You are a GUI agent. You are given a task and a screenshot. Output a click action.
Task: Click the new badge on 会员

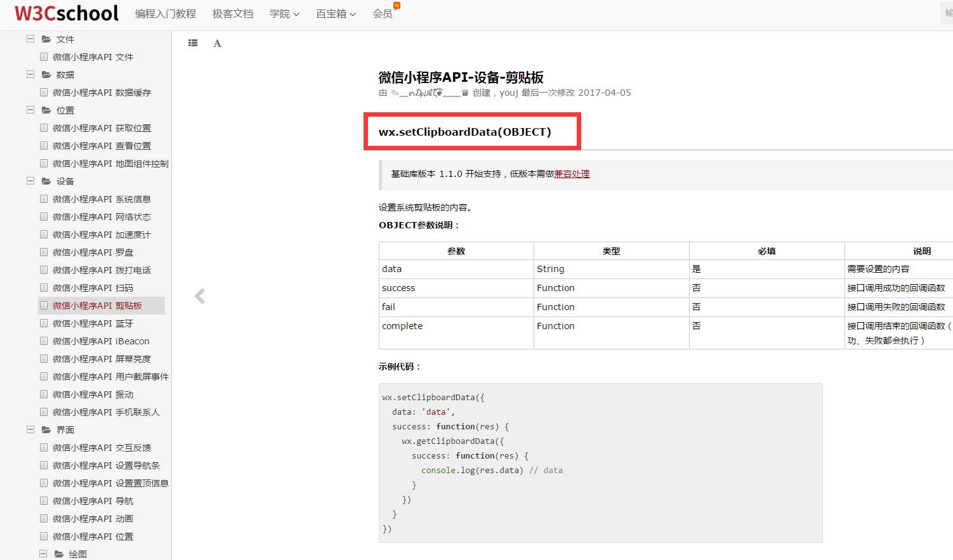pyautogui.click(x=397, y=6)
